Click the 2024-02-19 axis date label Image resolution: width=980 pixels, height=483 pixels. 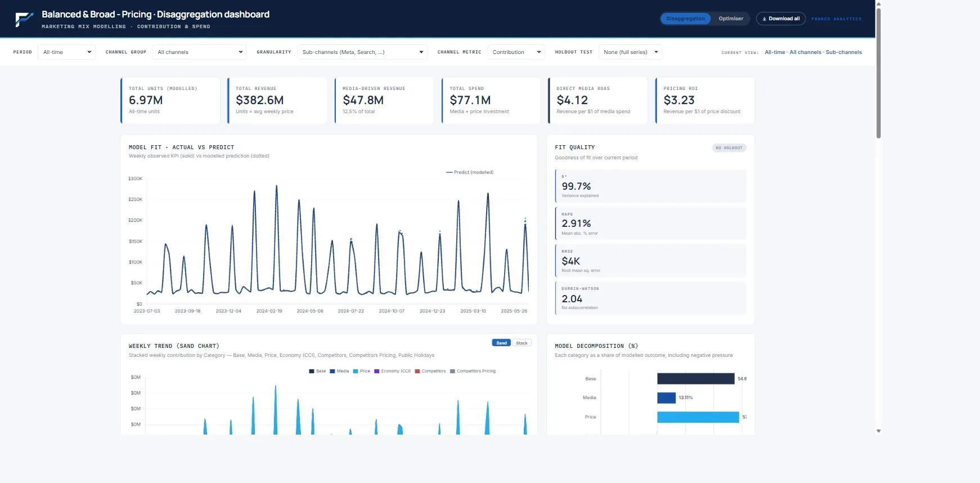(x=269, y=311)
